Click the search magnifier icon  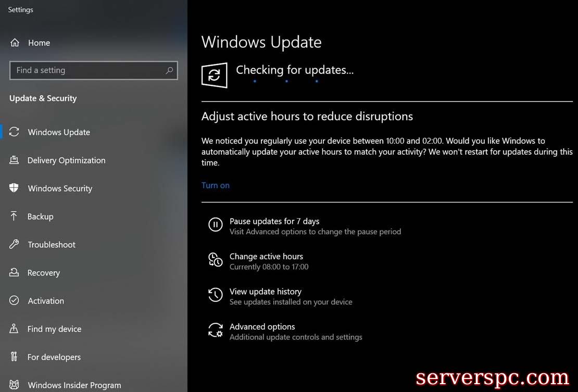coord(169,70)
